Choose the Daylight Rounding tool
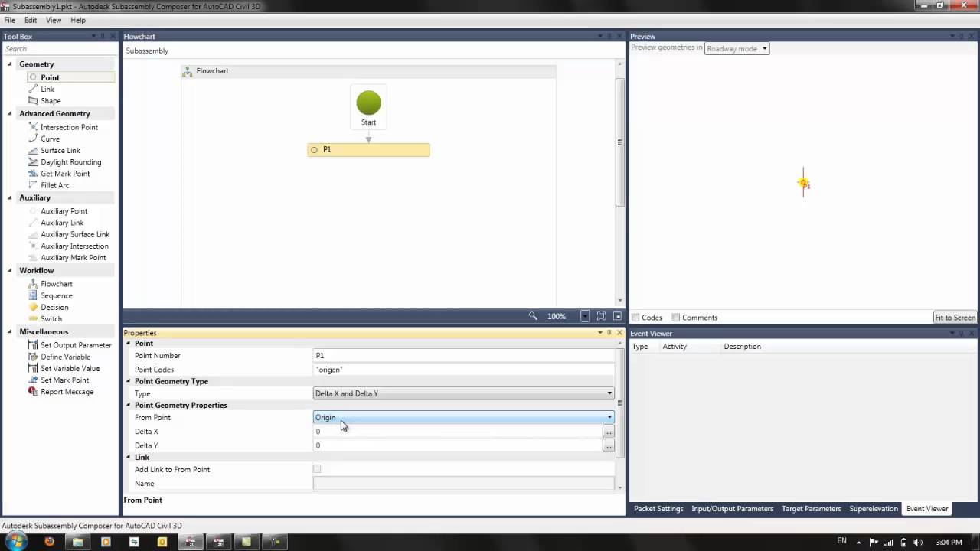 point(70,161)
